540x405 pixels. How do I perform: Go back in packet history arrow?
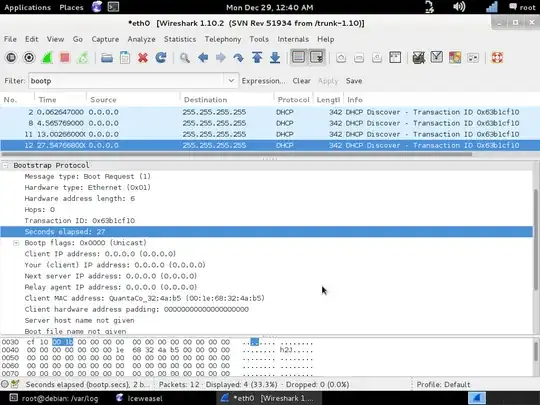(203, 58)
